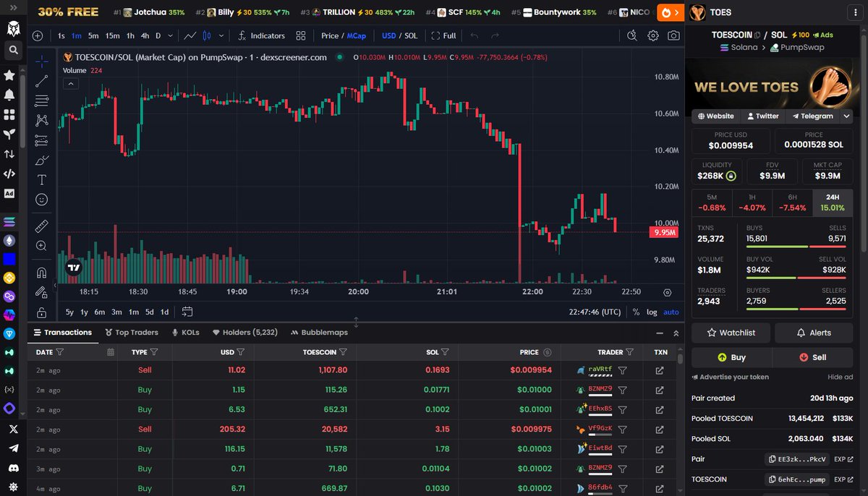Open the TYPE column filter
Viewport: 868px width, 496px height.
pyautogui.click(x=155, y=352)
